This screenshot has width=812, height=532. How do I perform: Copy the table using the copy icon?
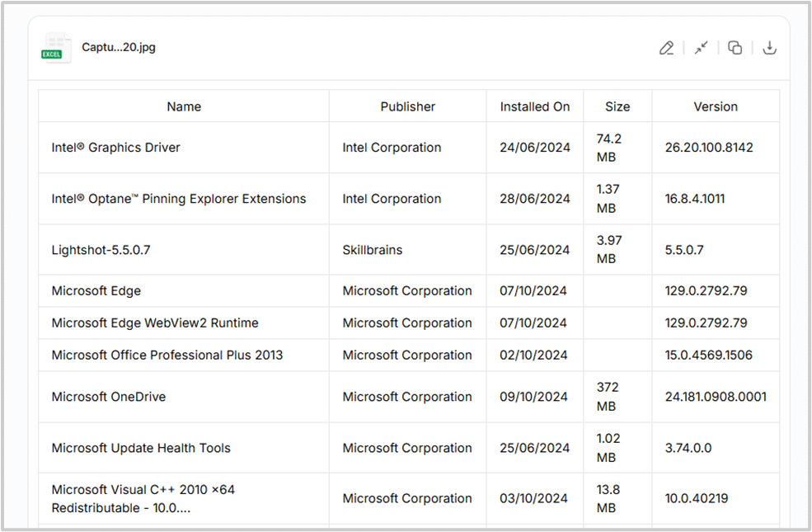[x=735, y=48]
